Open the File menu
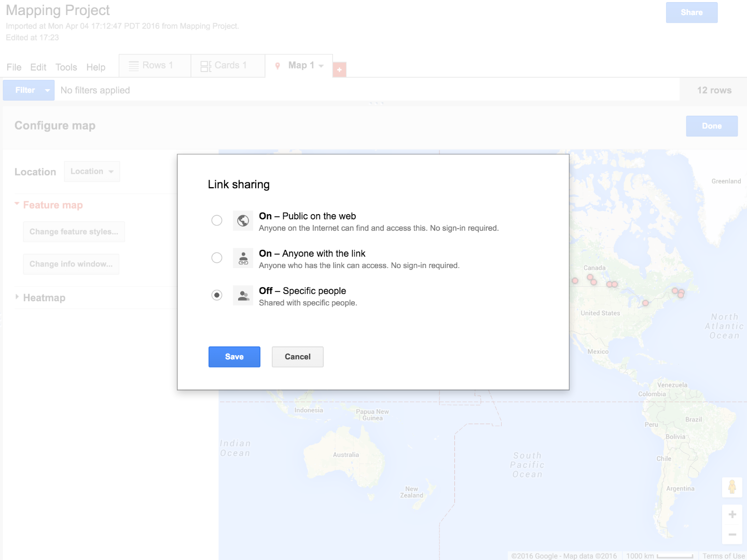Image resolution: width=747 pixels, height=560 pixels. point(14,67)
